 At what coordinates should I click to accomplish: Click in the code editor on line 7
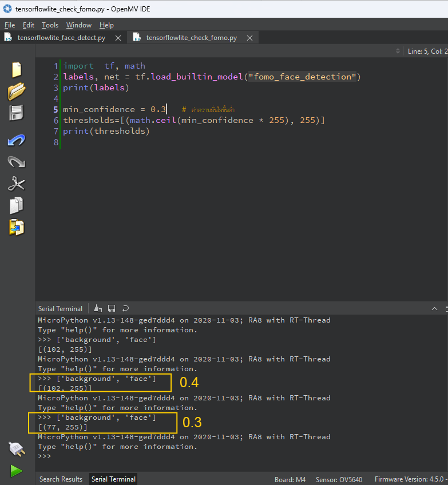coord(172,131)
